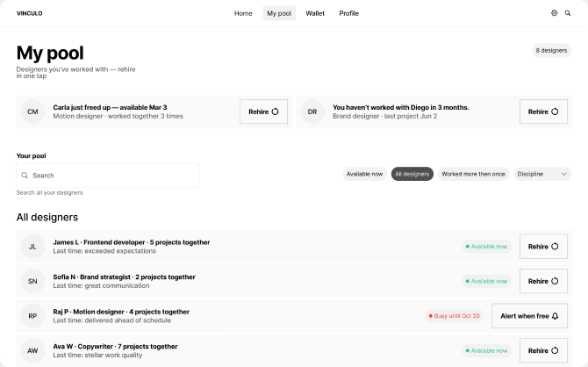The image size is (588, 367).
Task: Click the search magnifier in the header
Action: pos(568,13)
